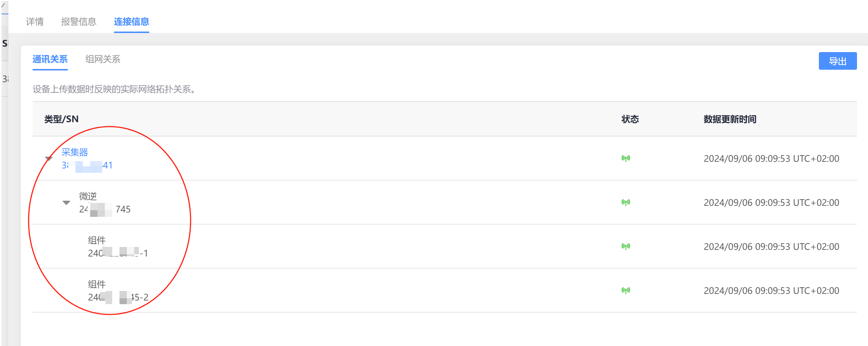Open the 报警信息 tab
This screenshot has height=346, width=868.
click(x=78, y=22)
